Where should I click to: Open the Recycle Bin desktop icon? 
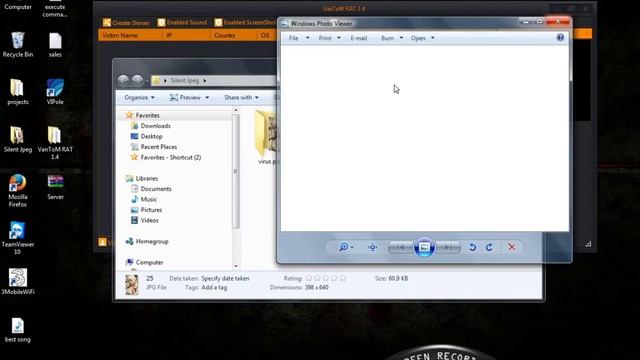click(x=18, y=45)
